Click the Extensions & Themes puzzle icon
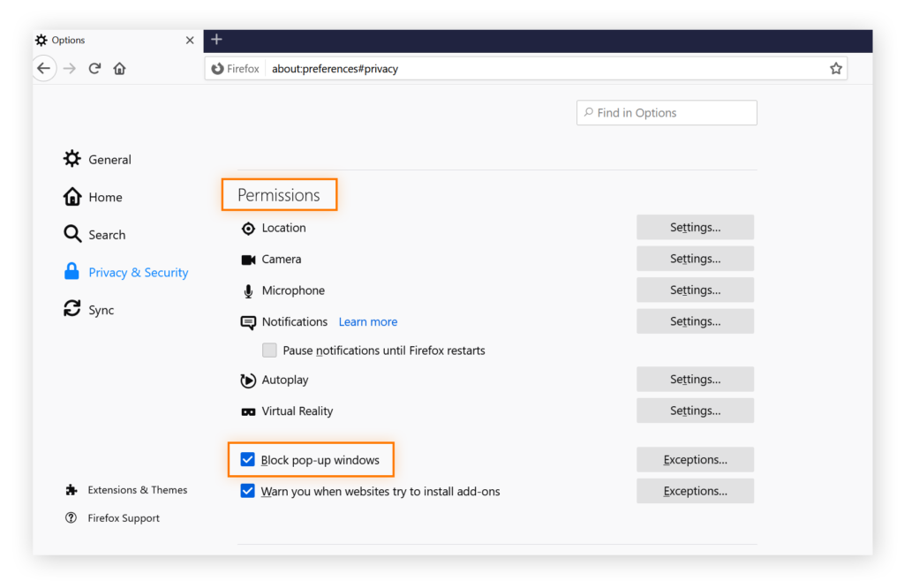The height and width of the screenshot is (588, 904). [x=71, y=489]
